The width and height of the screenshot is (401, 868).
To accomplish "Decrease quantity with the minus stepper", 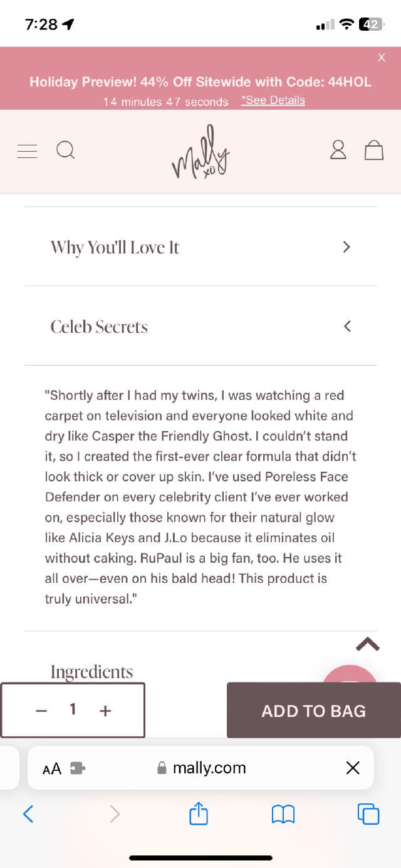I will click(x=41, y=710).
